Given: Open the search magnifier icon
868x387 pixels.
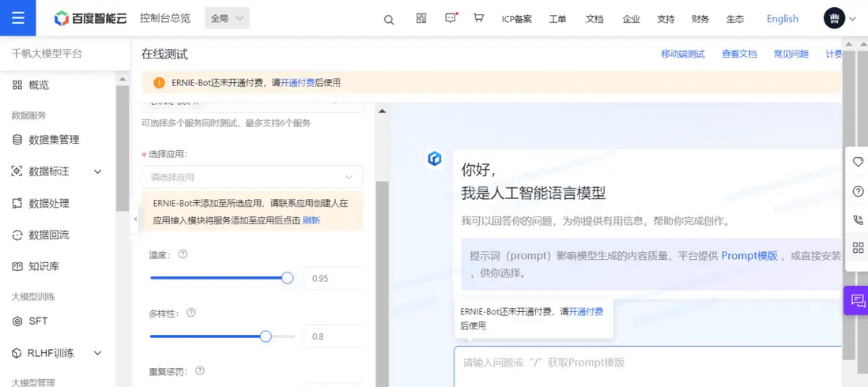Looking at the screenshot, I should pyautogui.click(x=389, y=20).
